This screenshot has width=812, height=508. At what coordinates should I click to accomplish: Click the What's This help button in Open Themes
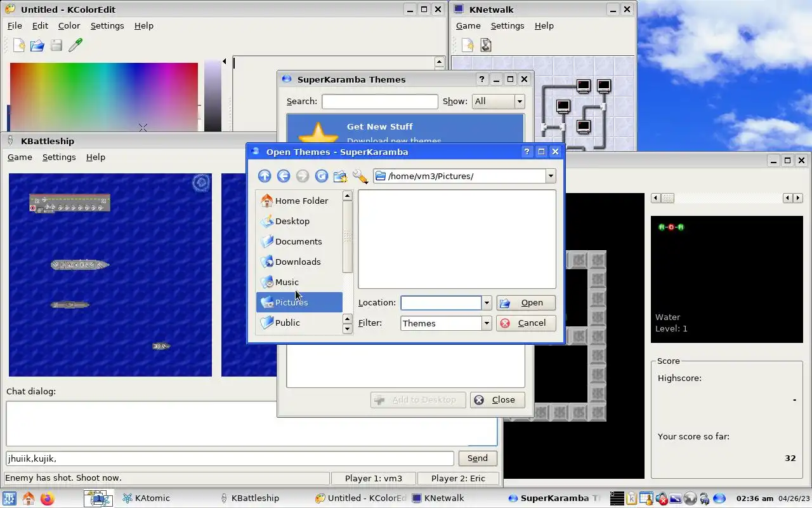(x=527, y=152)
